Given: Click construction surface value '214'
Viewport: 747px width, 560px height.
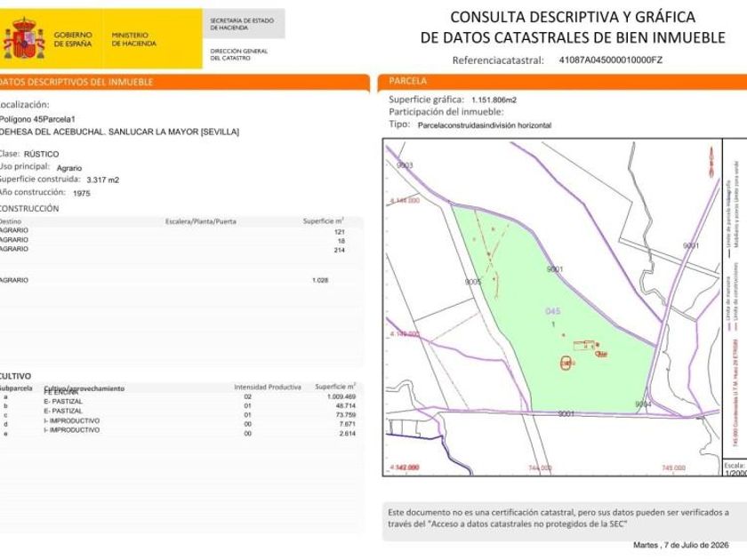Looking at the screenshot, I should tap(339, 250).
